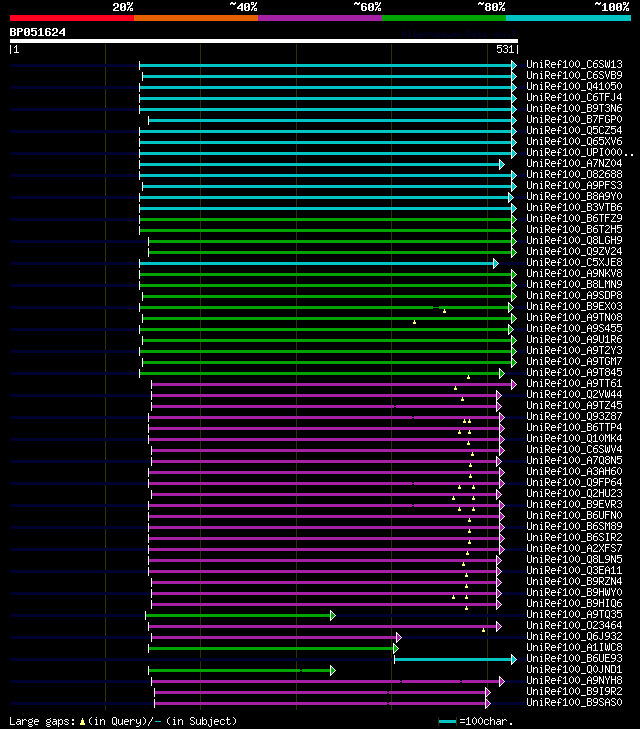Click the arrowhead ending the UniRef100_Q0JND1 bar

click(x=333, y=670)
